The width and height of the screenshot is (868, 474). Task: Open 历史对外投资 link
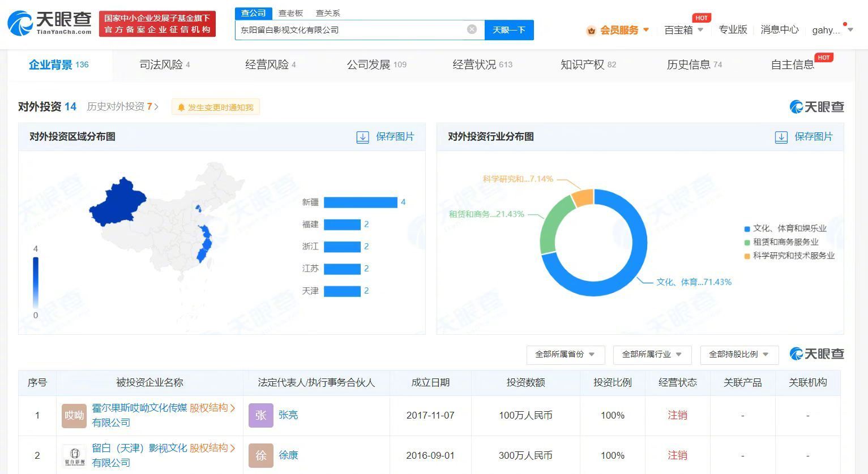122,107
